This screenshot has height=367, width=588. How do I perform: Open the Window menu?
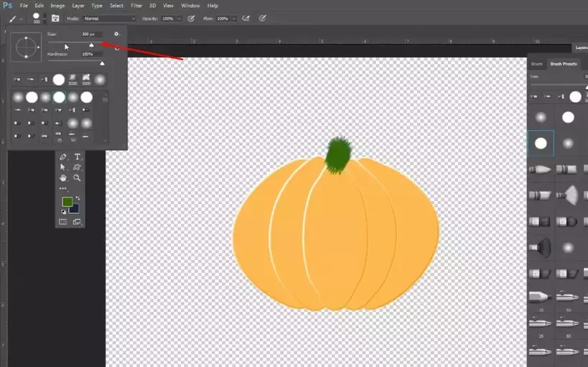(190, 6)
